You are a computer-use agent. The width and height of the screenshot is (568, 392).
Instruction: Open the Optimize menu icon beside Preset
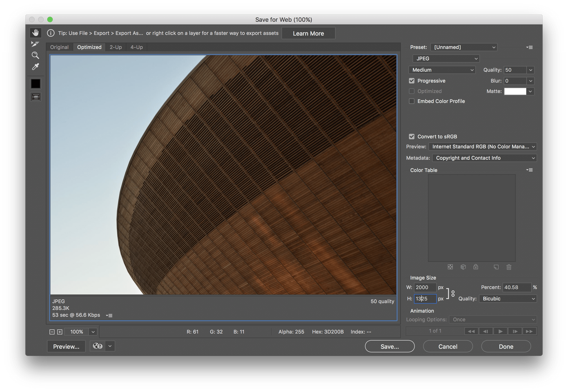529,47
